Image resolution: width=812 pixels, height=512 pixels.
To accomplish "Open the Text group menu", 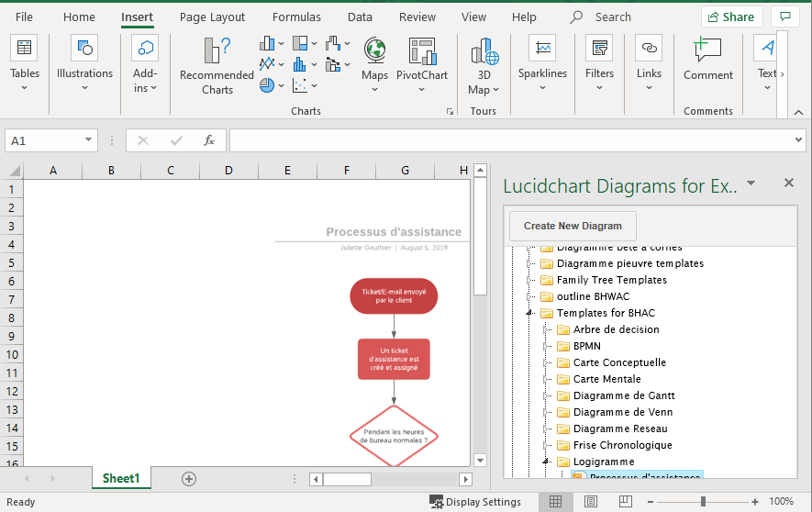I will pos(767,65).
